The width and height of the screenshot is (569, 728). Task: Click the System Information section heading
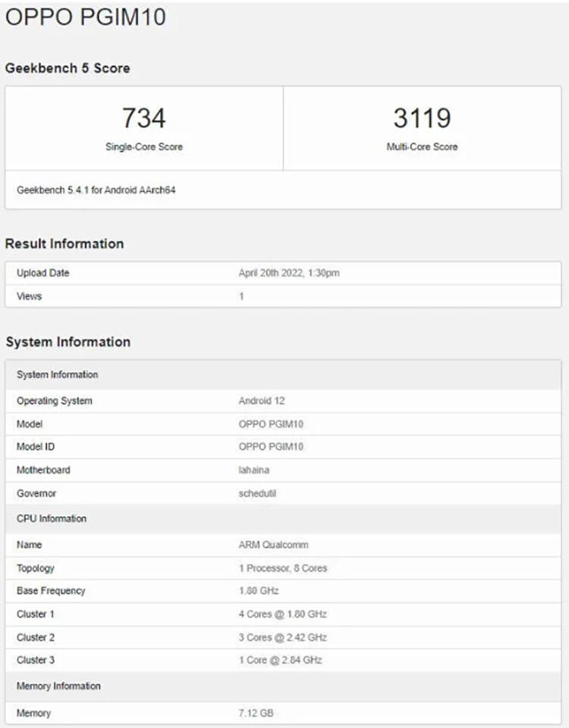click(x=68, y=342)
